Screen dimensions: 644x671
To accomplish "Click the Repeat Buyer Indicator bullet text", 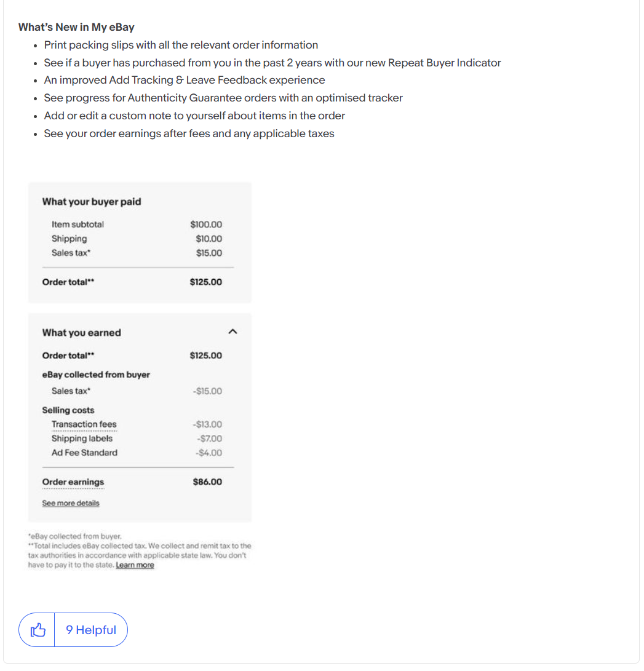I will pos(272,63).
